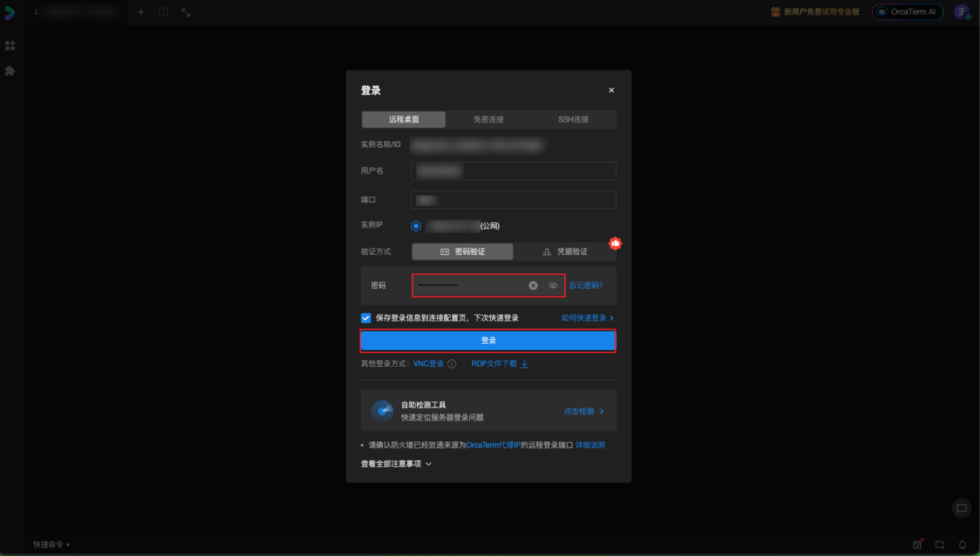Select session tab number 1
Viewport: 980px width, 556px height.
[x=76, y=12]
